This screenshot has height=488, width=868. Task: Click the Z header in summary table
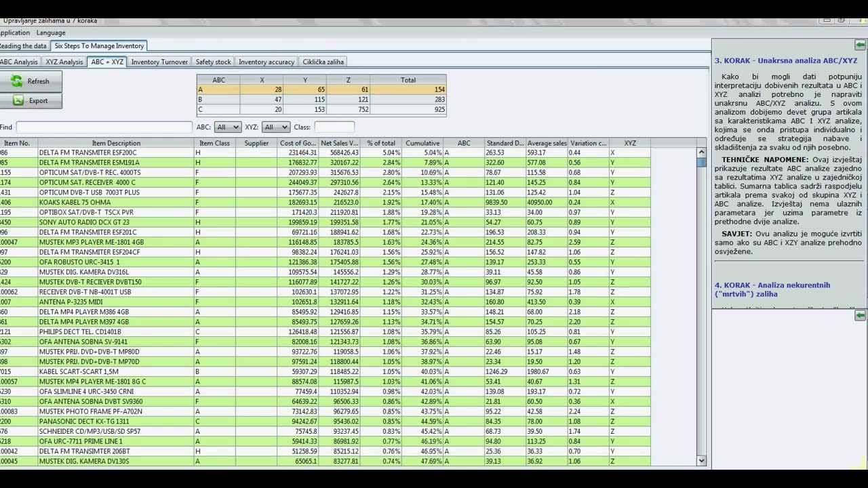click(349, 80)
